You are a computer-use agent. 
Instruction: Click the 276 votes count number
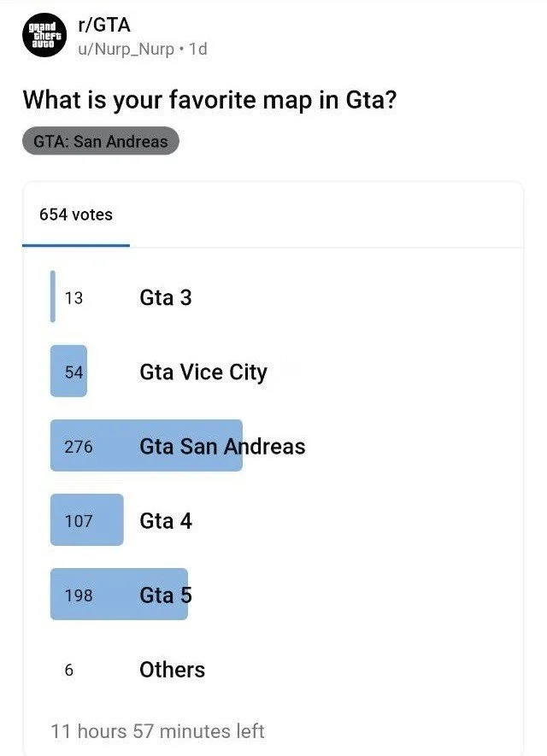(x=78, y=447)
